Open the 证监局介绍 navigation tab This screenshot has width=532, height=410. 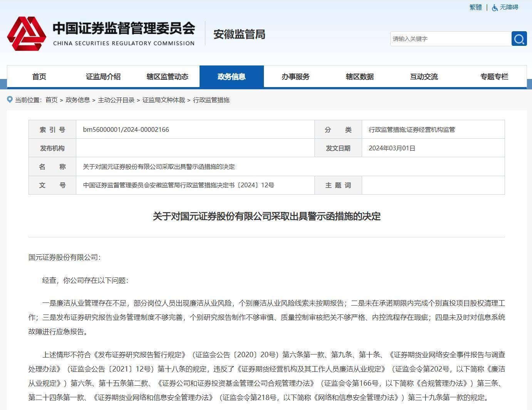point(103,77)
